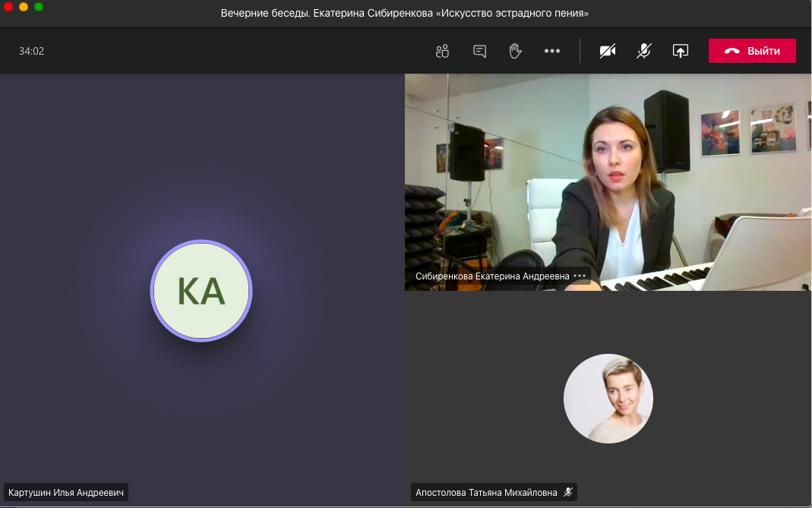The height and width of the screenshot is (508, 812).
Task: Open options dots beside Сибиренкова's name
Action: (x=580, y=276)
